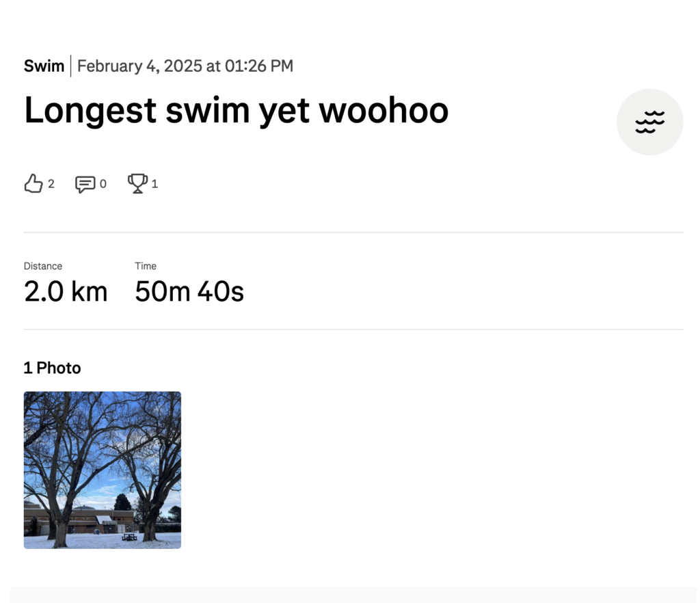This screenshot has height=603, width=700.
Task: Click the kudos count "2"
Action: (x=51, y=184)
